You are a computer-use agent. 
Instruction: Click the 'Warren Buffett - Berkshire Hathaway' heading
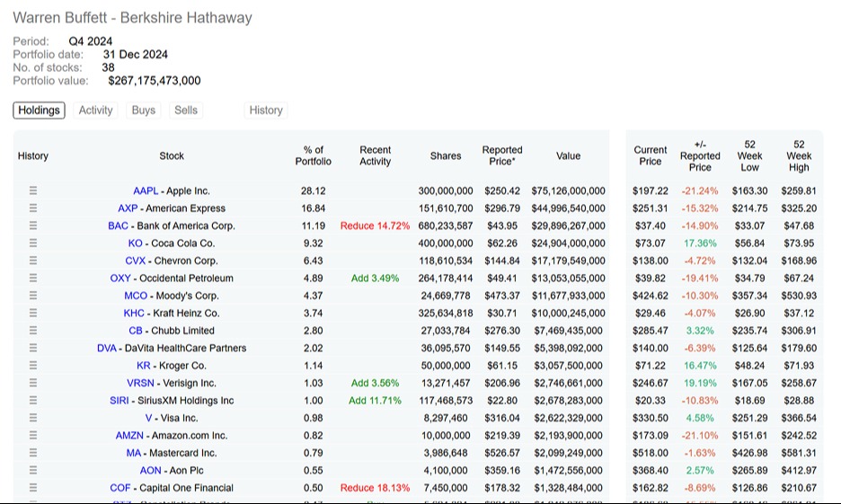[x=132, y=18]
